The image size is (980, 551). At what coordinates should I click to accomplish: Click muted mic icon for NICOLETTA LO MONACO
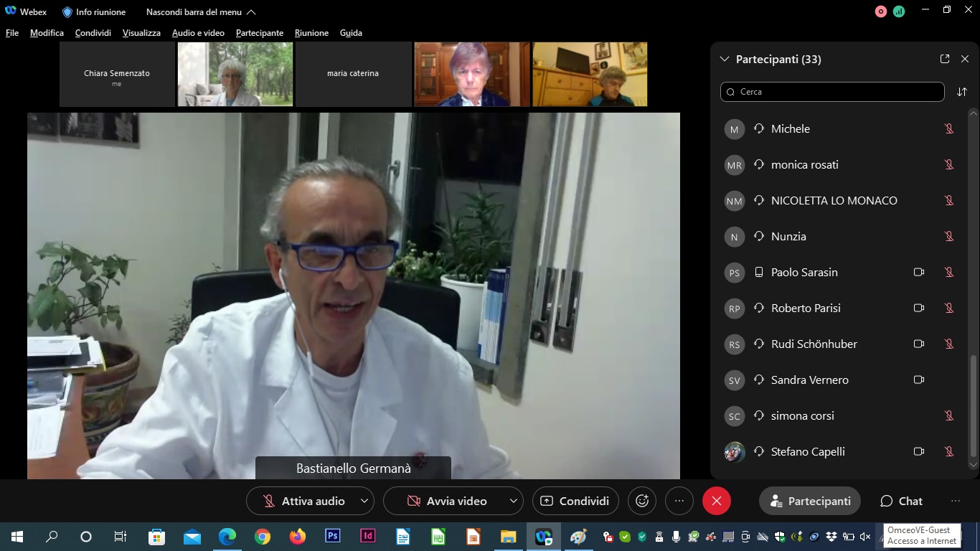[x=949, y=201]
